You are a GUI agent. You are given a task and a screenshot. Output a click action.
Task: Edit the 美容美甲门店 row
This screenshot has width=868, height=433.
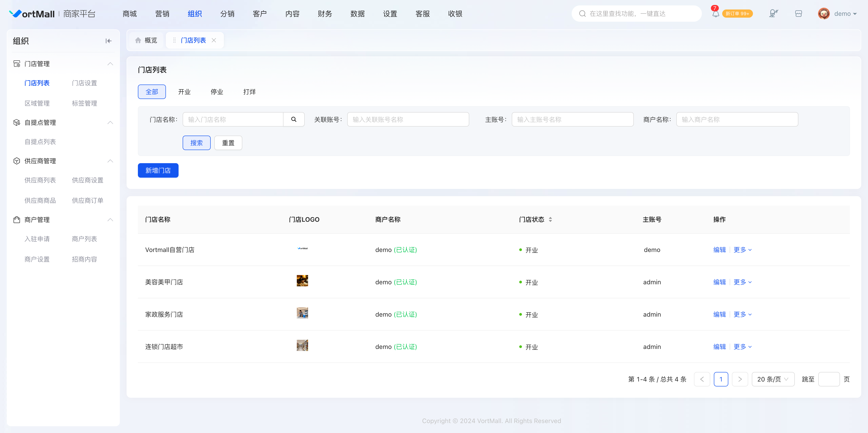click(719, 282)
